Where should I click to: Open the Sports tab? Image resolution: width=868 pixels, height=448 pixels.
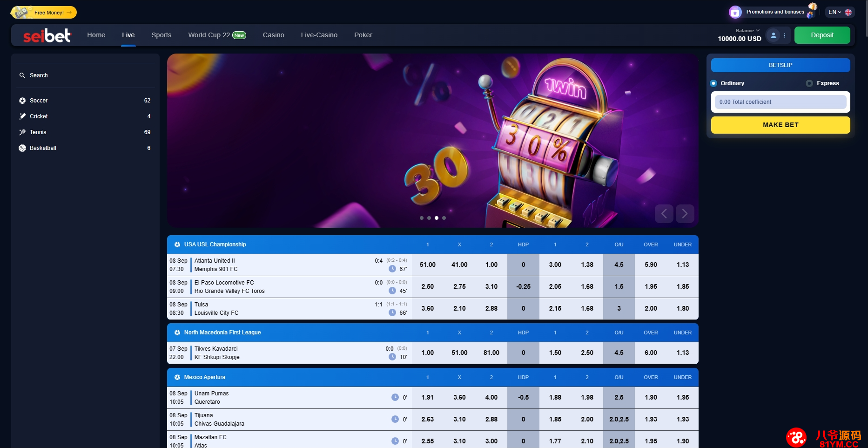(161, 35)
